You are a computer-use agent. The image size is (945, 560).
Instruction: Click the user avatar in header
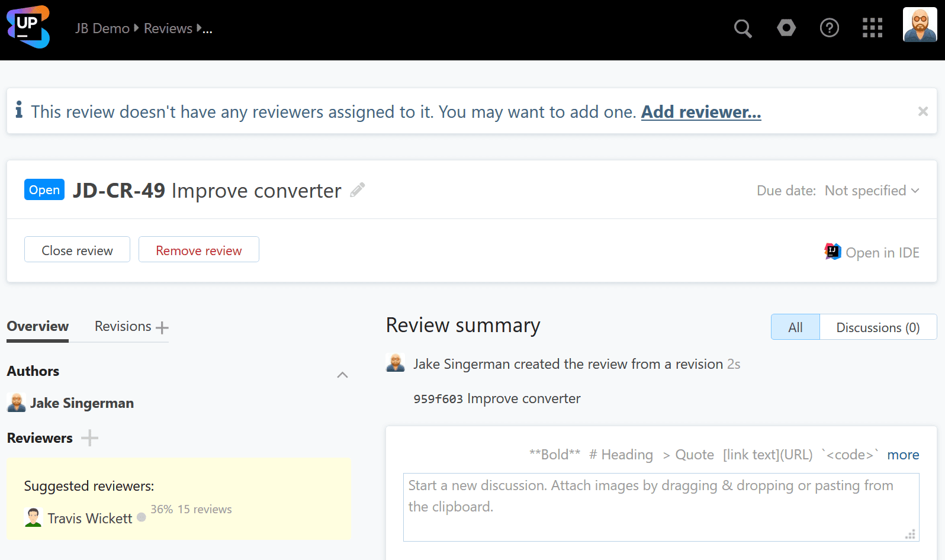(x=920, y=25)
